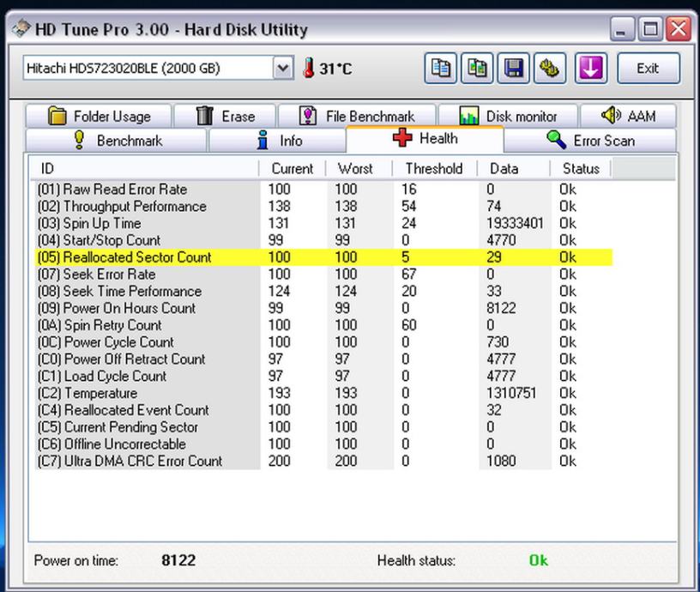Select the Spin Retry Count row
Image resolution: width=700 pixels, height=592 pixels.
pyautogui.click(x=323, y=325)
